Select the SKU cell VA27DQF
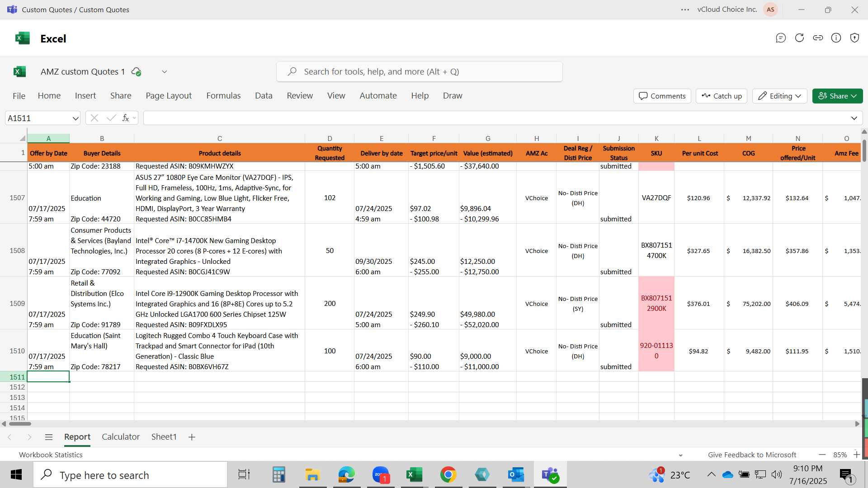868x488 pixels. tap(656, 198)
